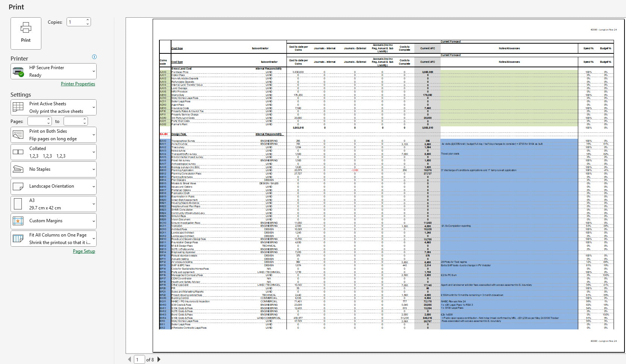Click the current page number field
The image size is (626, 364).
139,359
